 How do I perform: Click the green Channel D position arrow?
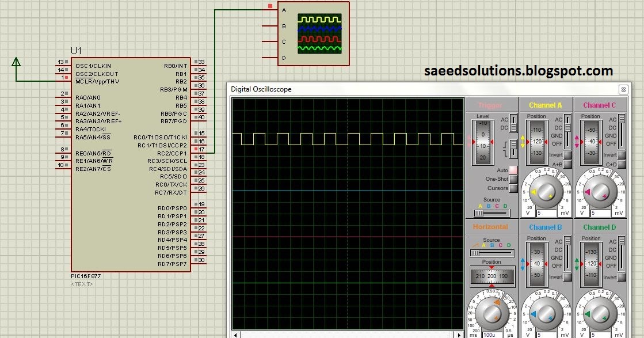[x=577, y=264]
